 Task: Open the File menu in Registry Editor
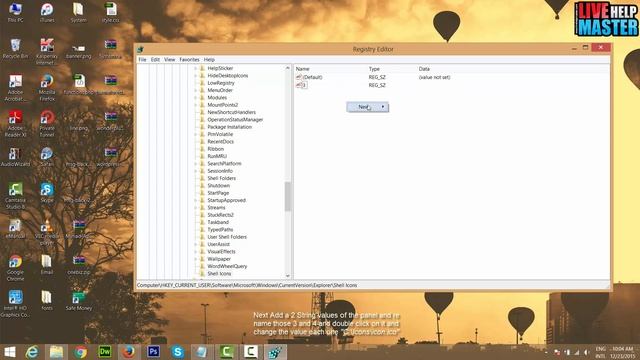point(142,60)
